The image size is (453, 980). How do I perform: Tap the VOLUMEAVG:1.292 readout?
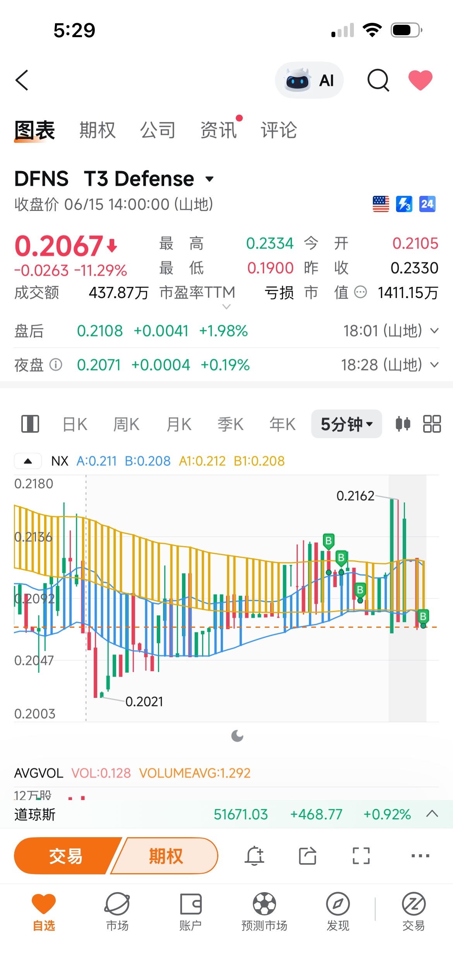click(195, 773)
